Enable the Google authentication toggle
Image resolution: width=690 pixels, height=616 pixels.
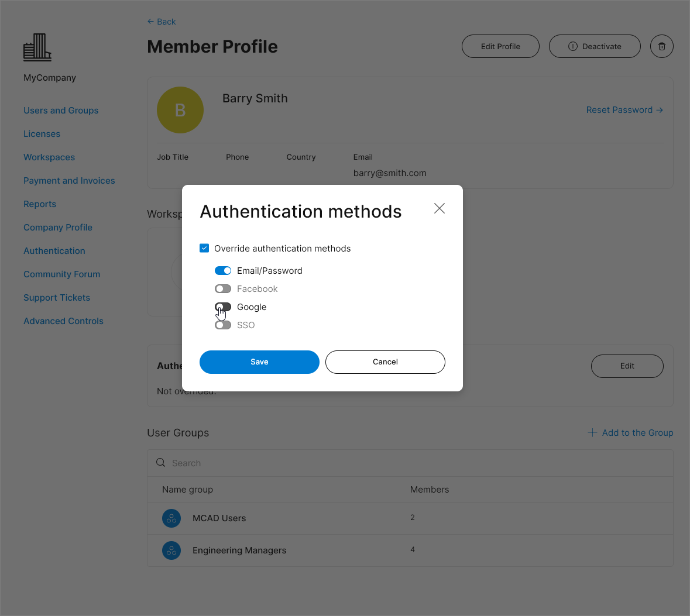coord(223,307)
